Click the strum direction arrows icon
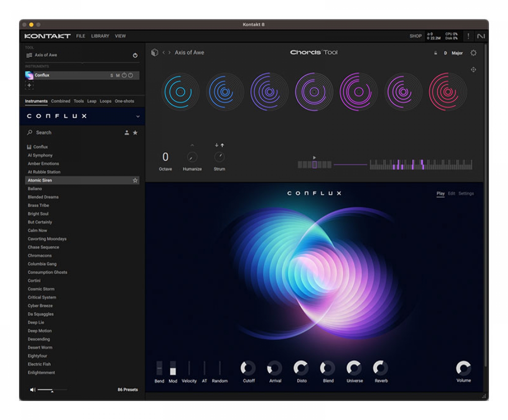Viewport: 508px width, 420px height. pos(219,145)
